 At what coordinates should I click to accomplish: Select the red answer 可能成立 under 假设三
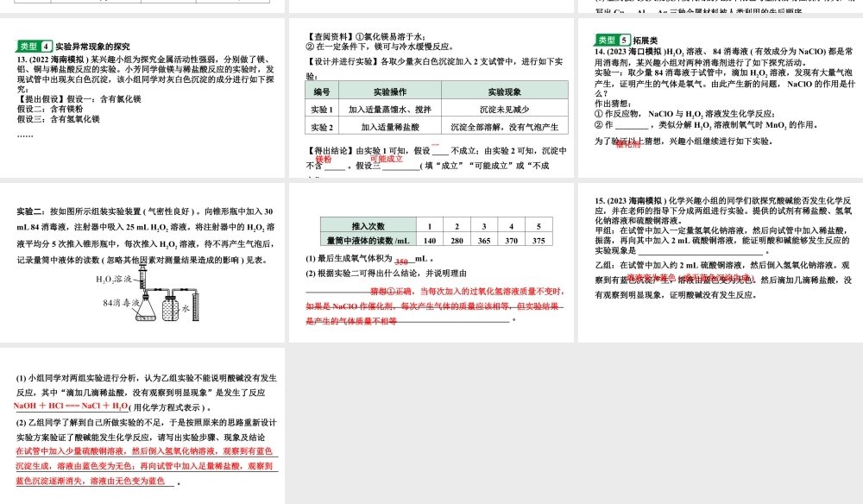click(x=386, y=157)
